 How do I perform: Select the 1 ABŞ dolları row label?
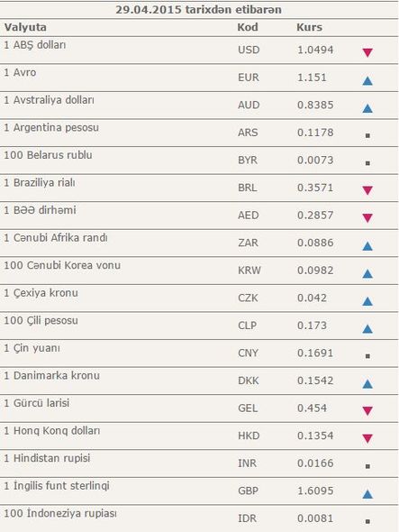tap(35, 45)
